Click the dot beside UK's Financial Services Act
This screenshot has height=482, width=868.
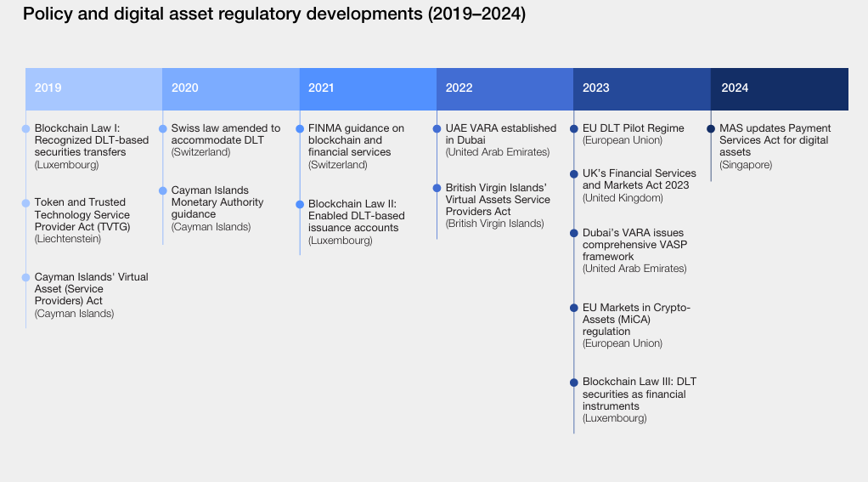coord(573,174)
